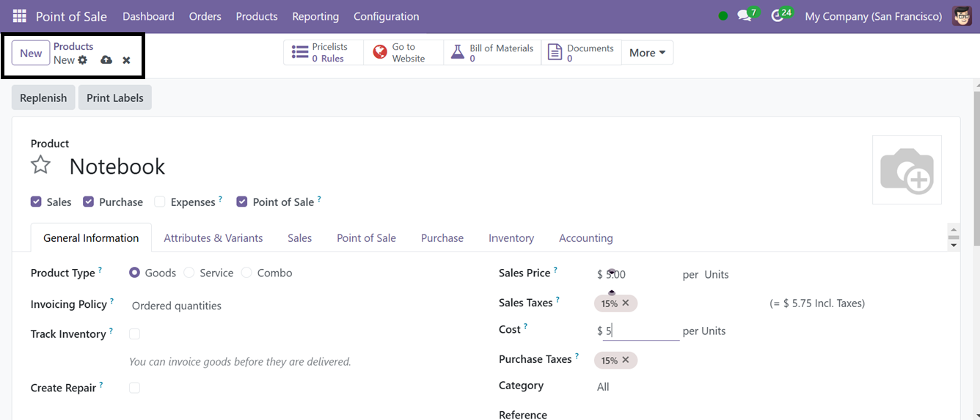Viewport: 980px width, 420px height.
Task: Open the apps grid menu icon
Action: coord(20,16)
